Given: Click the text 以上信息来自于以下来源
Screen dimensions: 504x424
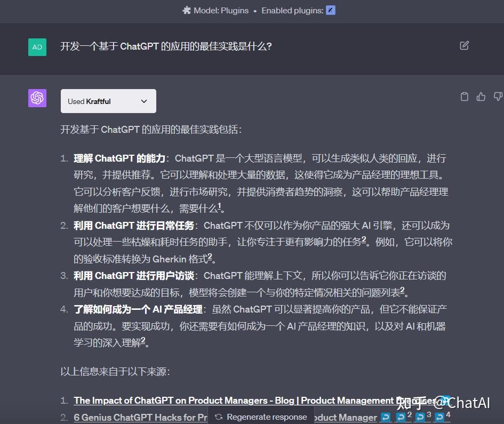Looking at the screenshot, I should click(x=115, y=372).
